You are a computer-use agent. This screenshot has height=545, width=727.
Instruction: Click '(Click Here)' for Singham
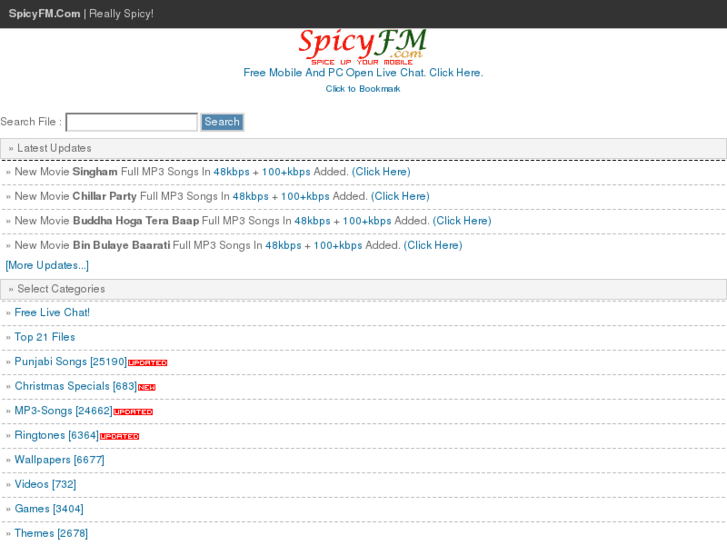point(381,172)
